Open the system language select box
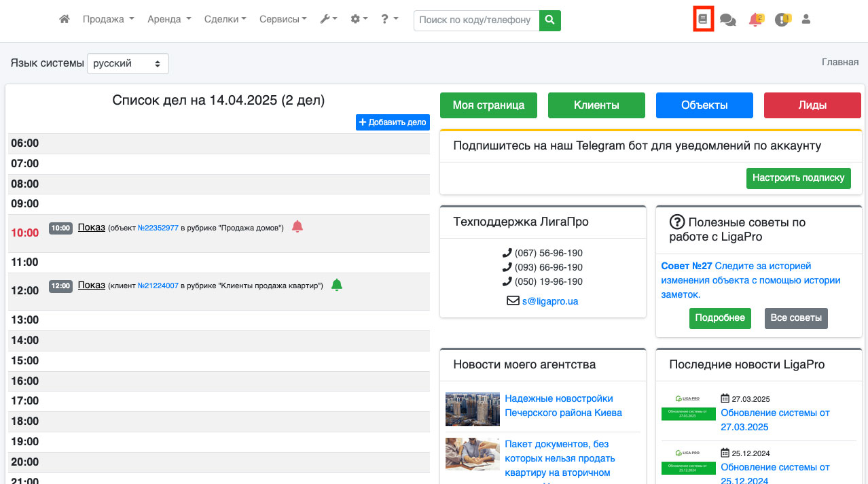Viewport: 868px width, 484px height. click(x=128, y=63)
